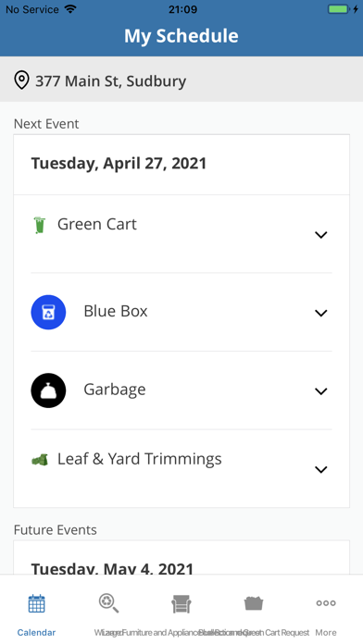Open the Green Cart Request bin tab

pos(254,603)
